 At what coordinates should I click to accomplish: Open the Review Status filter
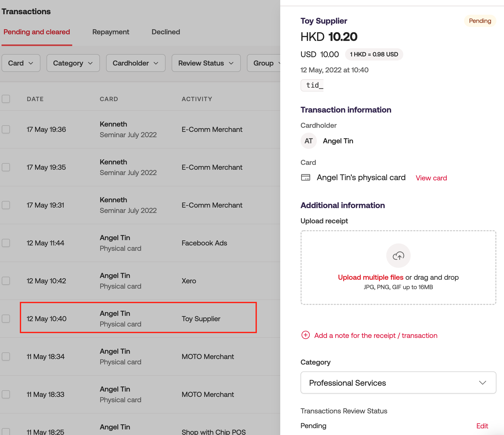(x=206, y=63)
